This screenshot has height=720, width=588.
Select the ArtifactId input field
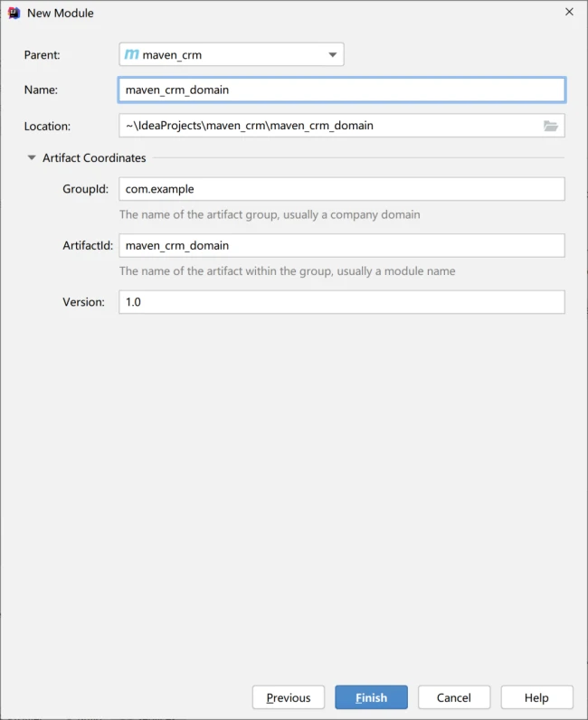coord(341,245)
